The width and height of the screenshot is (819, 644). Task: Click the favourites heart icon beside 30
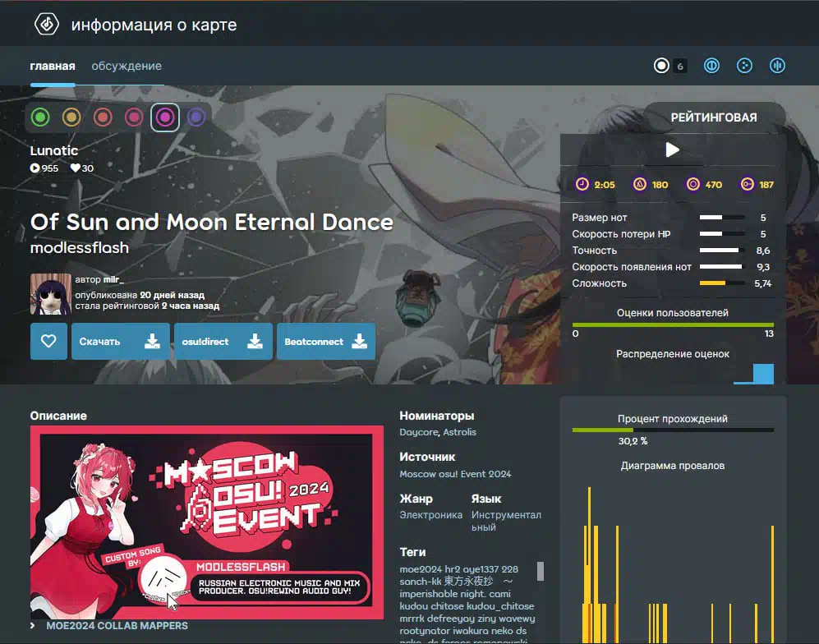pos(76,168)
